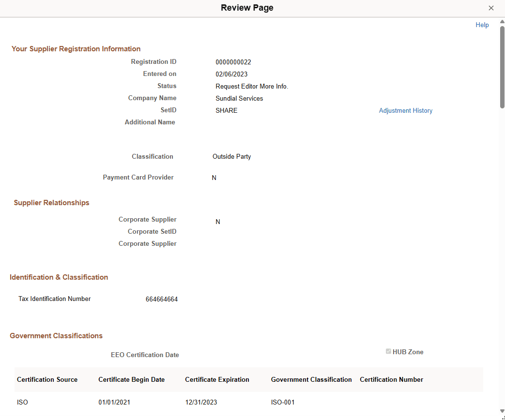Close the Review Page dialog
Screen dimensions: 505x420
point(491,8)
